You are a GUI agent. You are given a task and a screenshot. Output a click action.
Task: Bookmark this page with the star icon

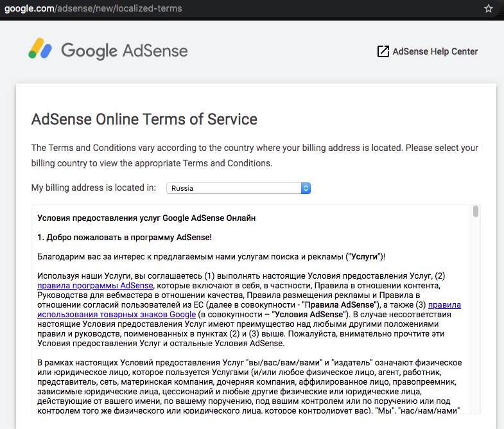coord(488,8)
